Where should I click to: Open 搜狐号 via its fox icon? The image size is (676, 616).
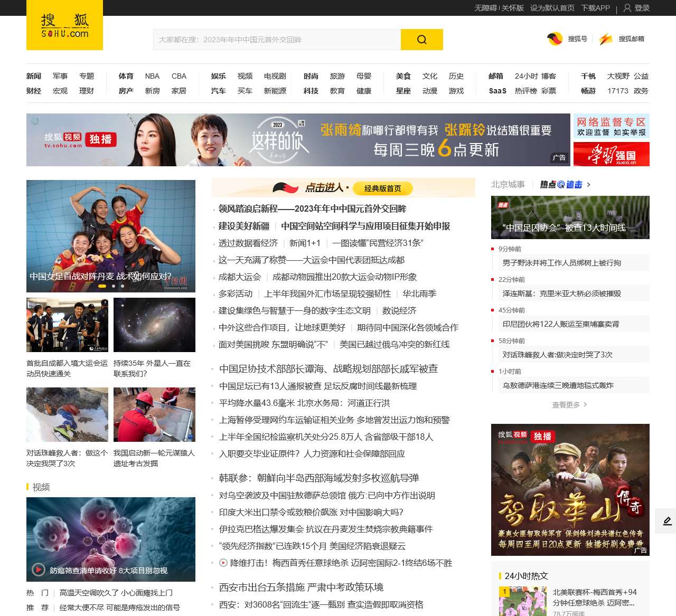(554, 38)
